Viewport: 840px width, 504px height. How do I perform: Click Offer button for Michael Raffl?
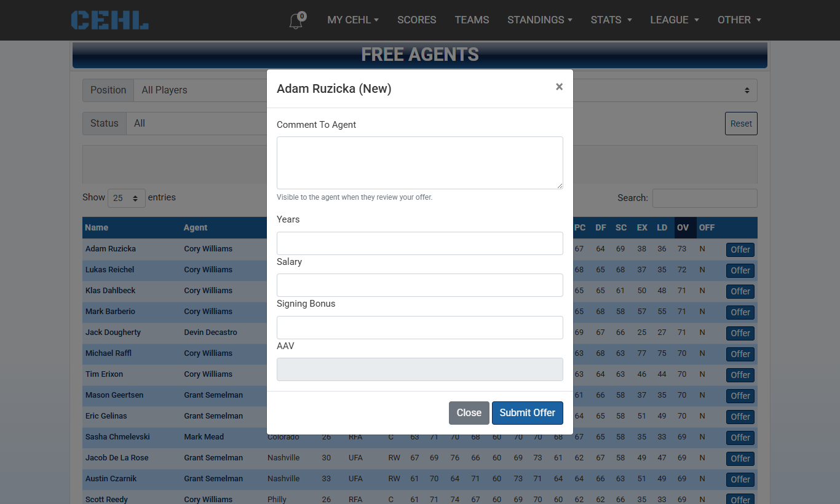pos(740,354)
